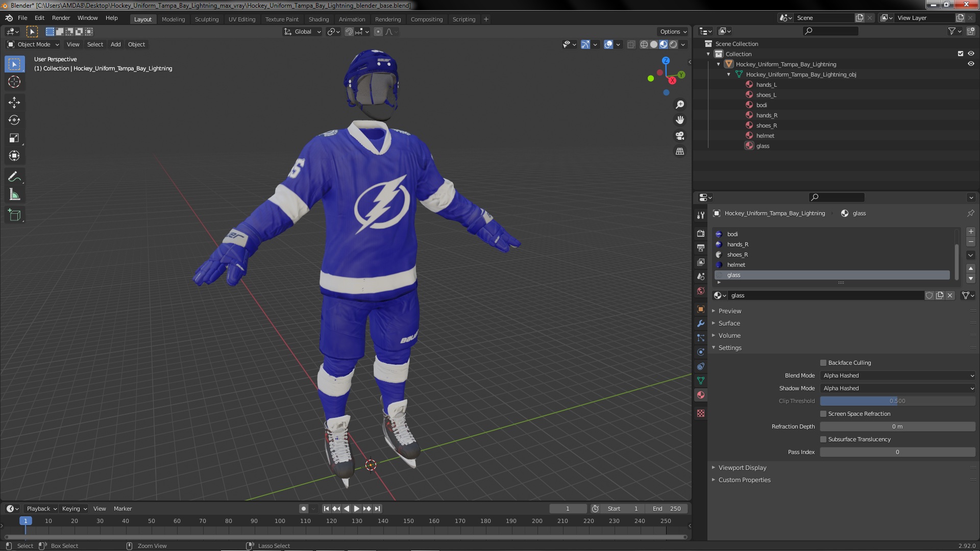The width and height of the screenshot is (980, 551).
Task: Collapse the Settings panel
Action: tap(730, 348)
